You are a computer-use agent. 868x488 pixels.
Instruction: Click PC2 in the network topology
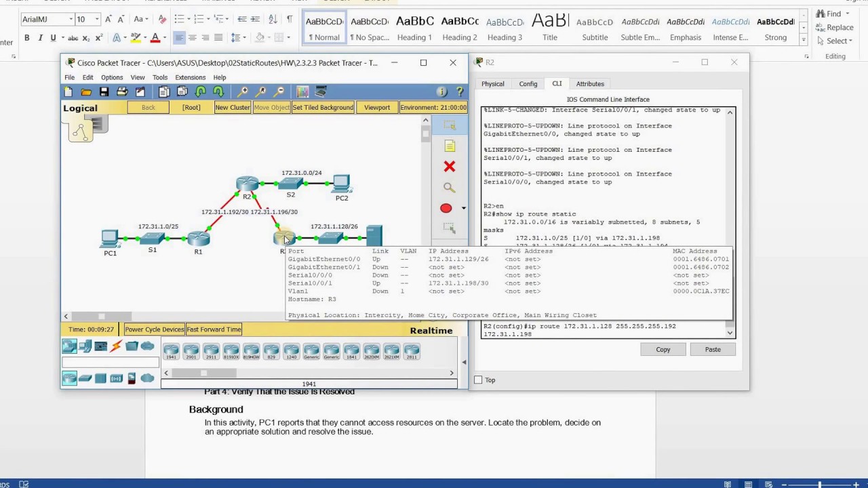pyautogui.click(x=341, y=184)
